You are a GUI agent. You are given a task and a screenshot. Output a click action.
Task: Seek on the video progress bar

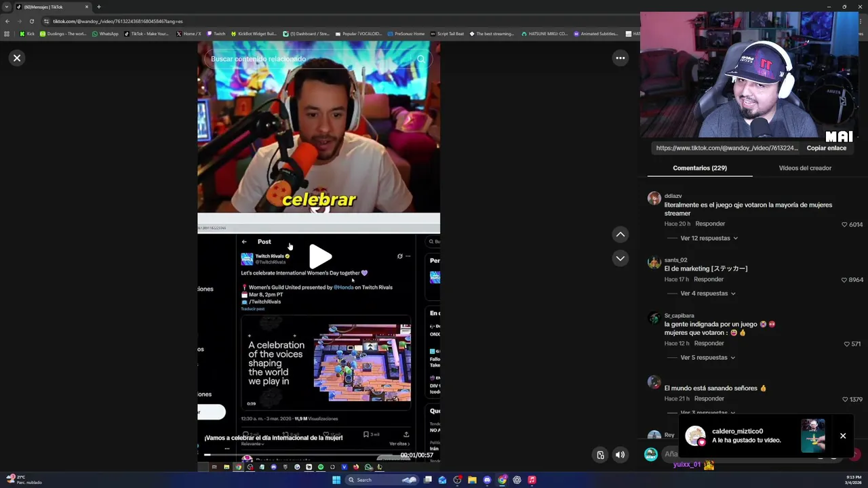point(298,455)
